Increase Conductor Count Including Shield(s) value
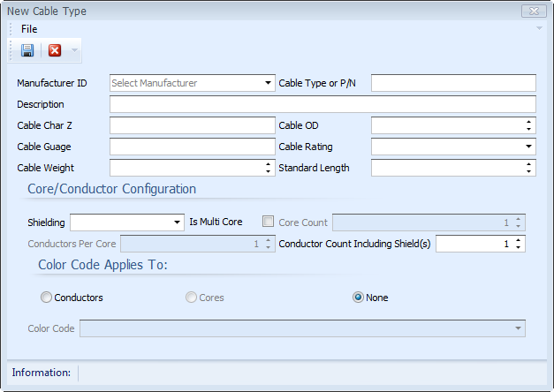The width and height of the screenshot is (554, 392). (518, 240)
